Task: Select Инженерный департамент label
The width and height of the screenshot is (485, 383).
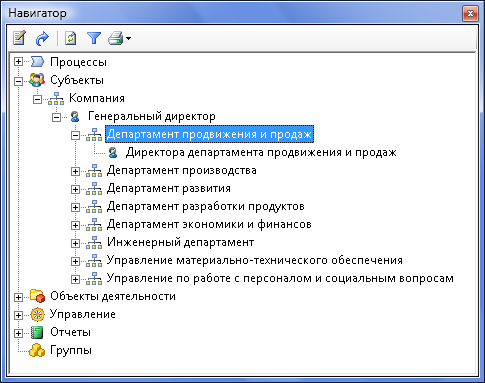Action: coord(180,242)
